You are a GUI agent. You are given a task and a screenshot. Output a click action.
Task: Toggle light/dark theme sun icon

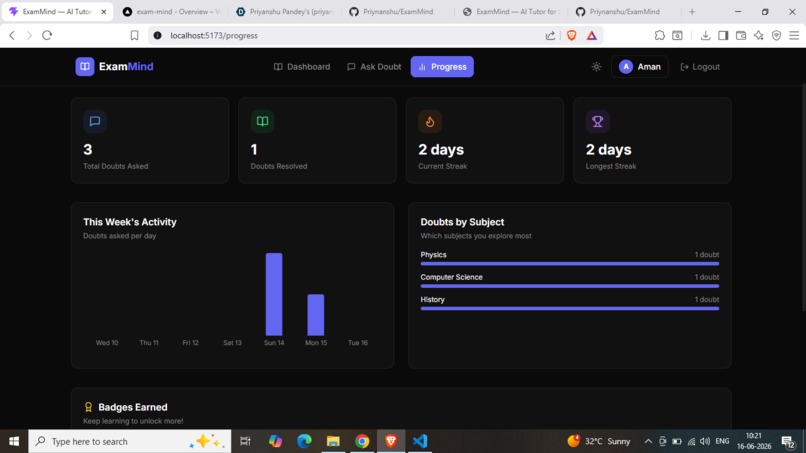tap(596, 67)
